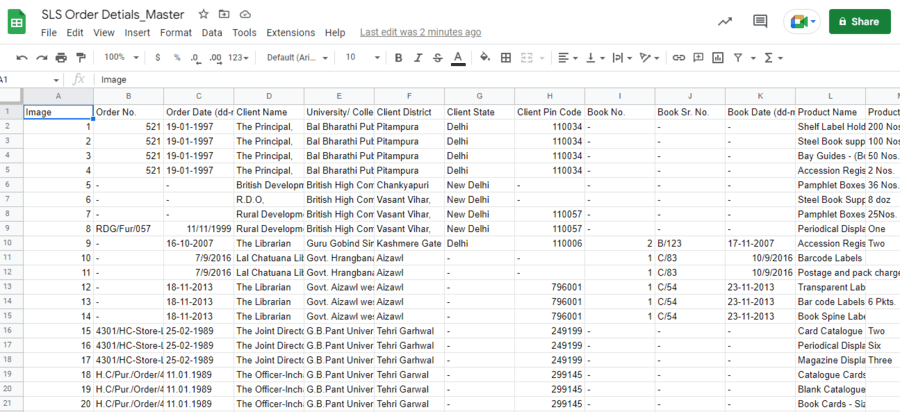Image resolution: width=900 pixels, height=412 pixels.
Task: Select row 10 header
Action: pos(11,243)
